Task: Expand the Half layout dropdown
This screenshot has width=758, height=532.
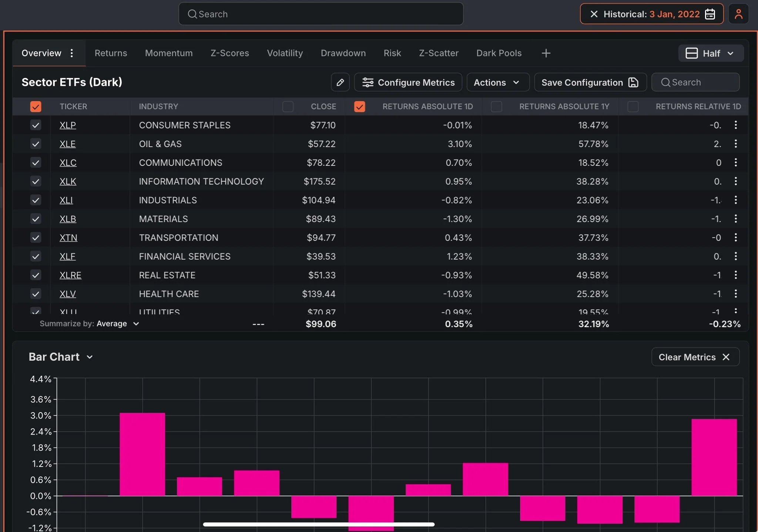Action: click(x=711, y=53)
